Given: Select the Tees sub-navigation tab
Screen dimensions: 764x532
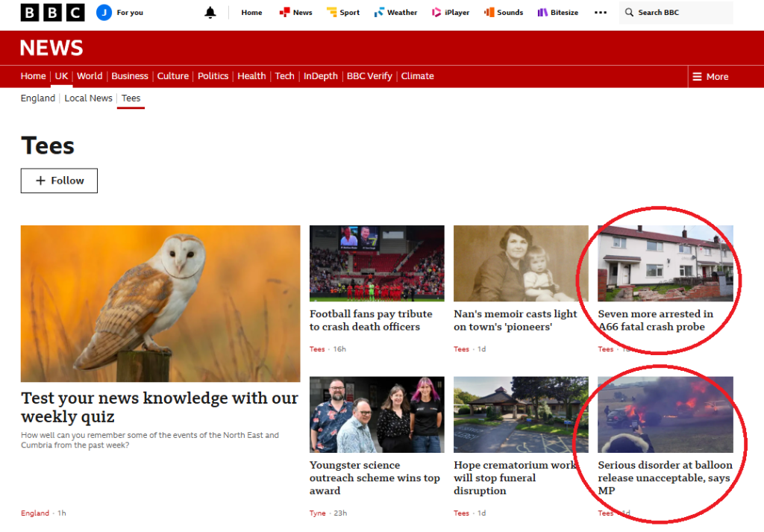Looking at the screenshot, I should (131, 98).
